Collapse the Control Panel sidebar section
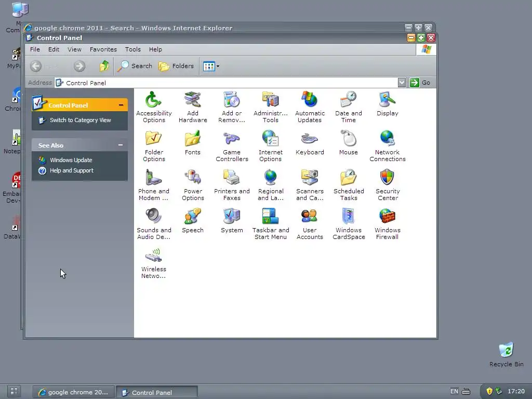 point(121,105)
